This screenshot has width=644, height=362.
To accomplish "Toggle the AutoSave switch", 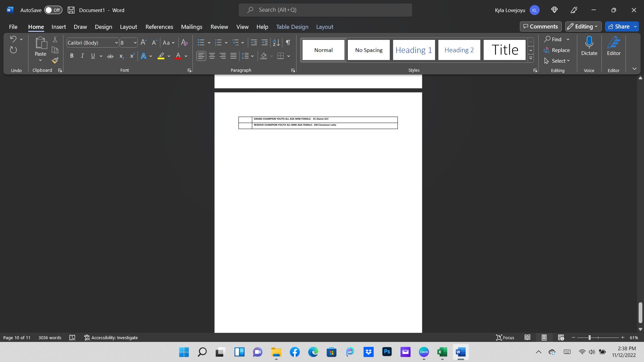I will click(x=53, y=10).
